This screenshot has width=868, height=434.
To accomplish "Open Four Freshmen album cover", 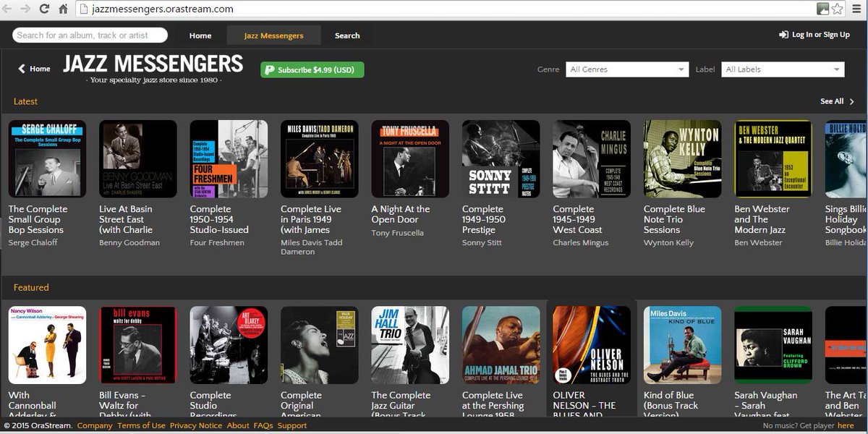I will pos(229,159).
